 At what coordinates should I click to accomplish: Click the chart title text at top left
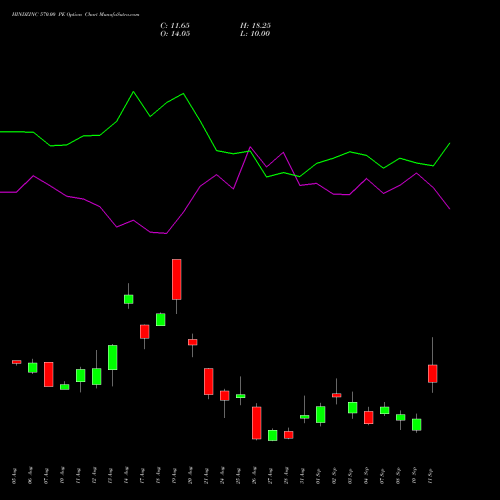(76, 15)
